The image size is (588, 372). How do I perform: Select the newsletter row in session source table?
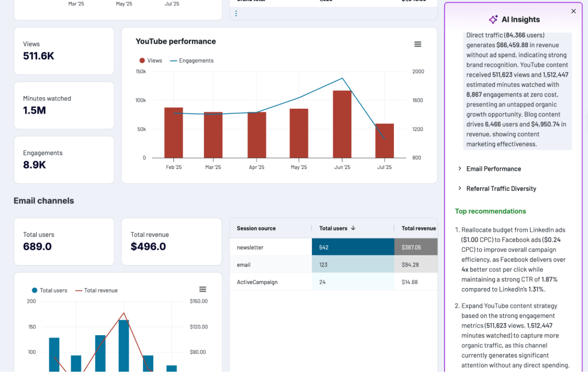[x=334, y=247]
